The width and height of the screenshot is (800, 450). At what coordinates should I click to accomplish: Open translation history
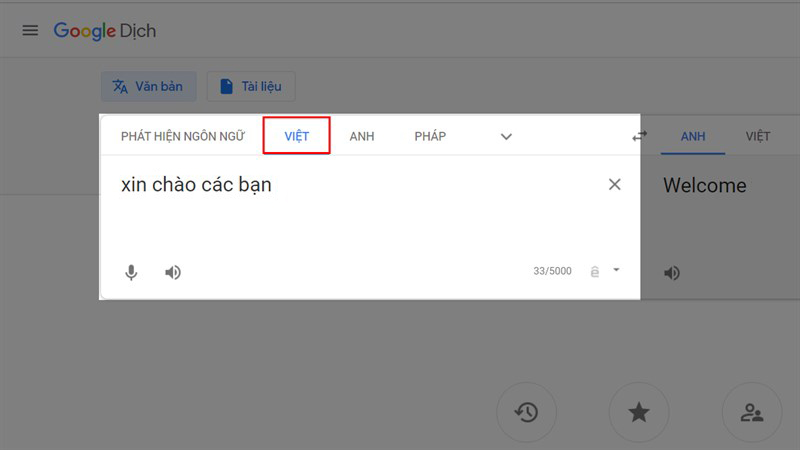527,412
